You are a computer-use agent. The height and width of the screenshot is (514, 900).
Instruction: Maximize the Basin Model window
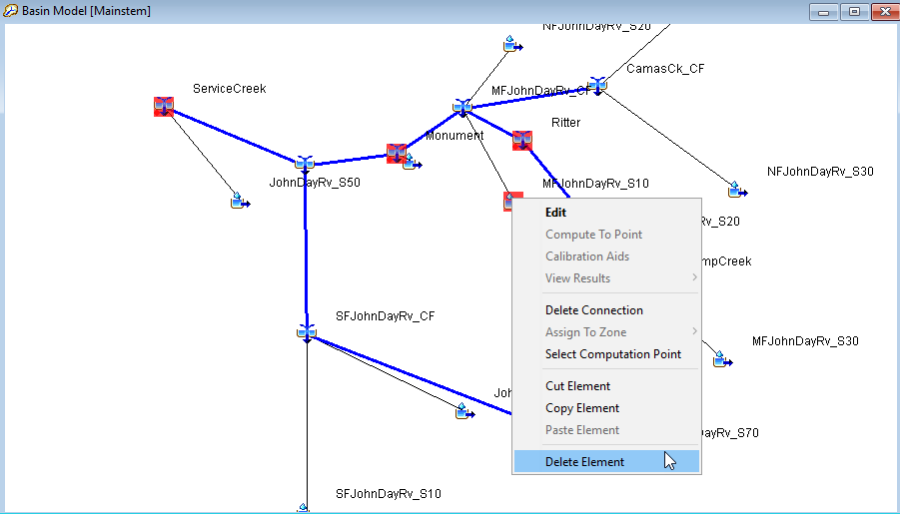pos(854,11)
